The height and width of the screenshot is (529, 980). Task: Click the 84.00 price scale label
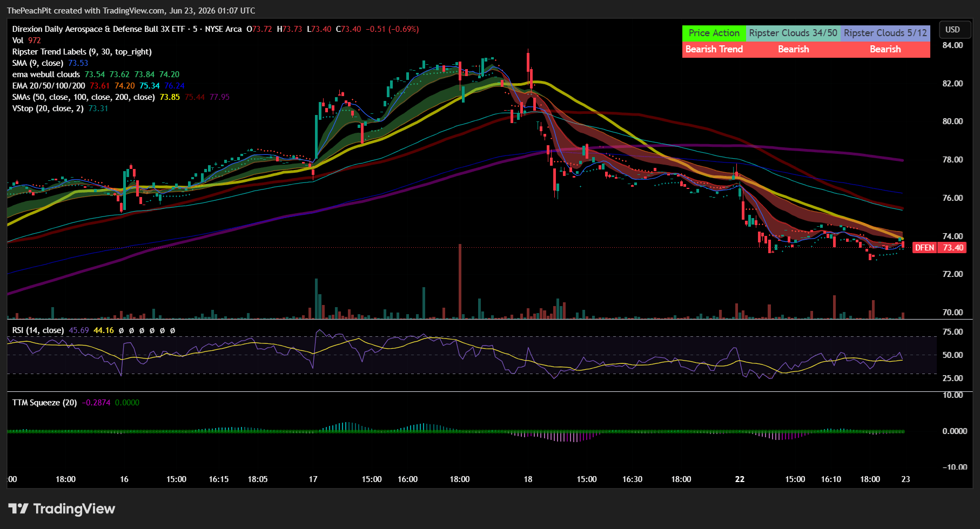click(x=952, y=45)
